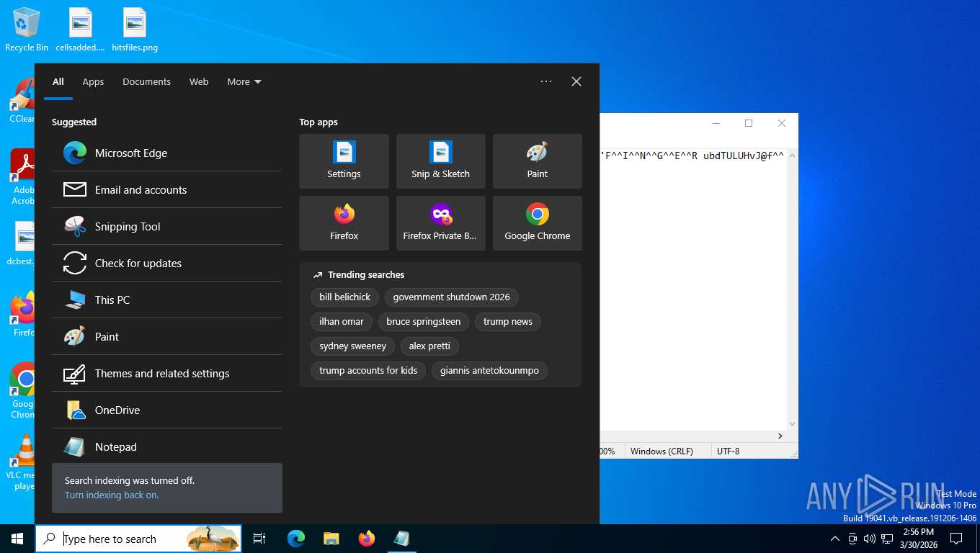The image size is (980, 553).
Task: Search trending ilhan omar
Action: click(x=342, y=321)
